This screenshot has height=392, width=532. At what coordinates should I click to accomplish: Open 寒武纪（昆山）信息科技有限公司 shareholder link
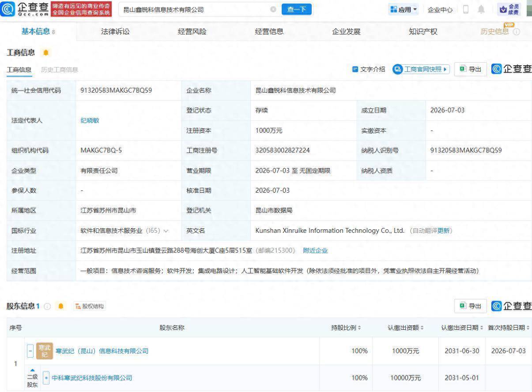click(x=102, y=351)
